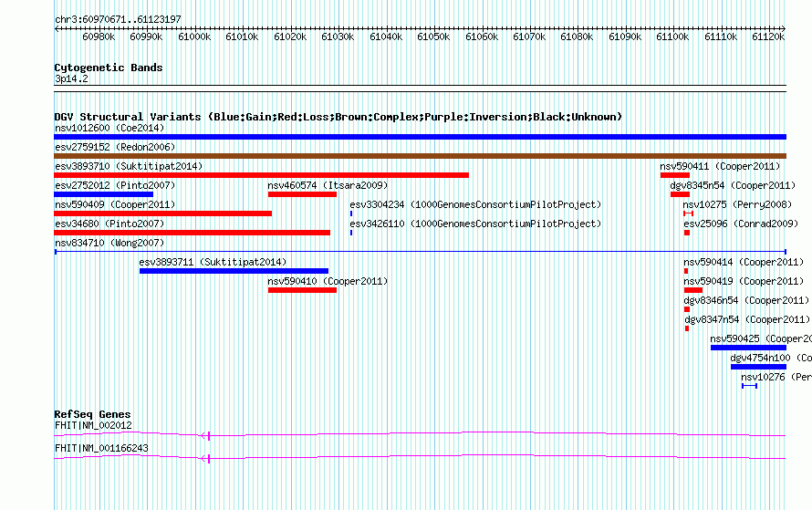This screenshot has height=510, width=812.
Task: Click the nsv590411 (Cooper2011) label
Action: point(720,166)
